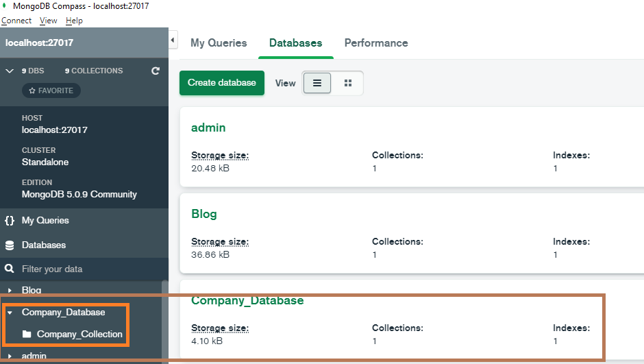This screenshot has width=644, height=364.
Task: Mark connection as Favorite
Action: point(51,90)
